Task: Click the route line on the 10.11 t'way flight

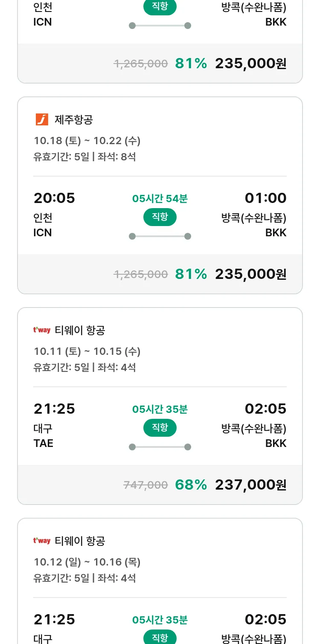Action: coord(160,447)
